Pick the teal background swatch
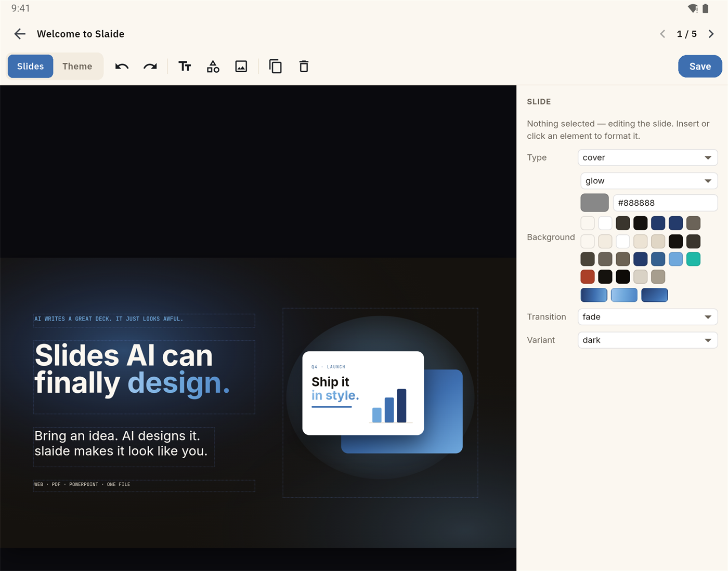The width and height of the screenshot is (728, 571). tap(693, 259)
